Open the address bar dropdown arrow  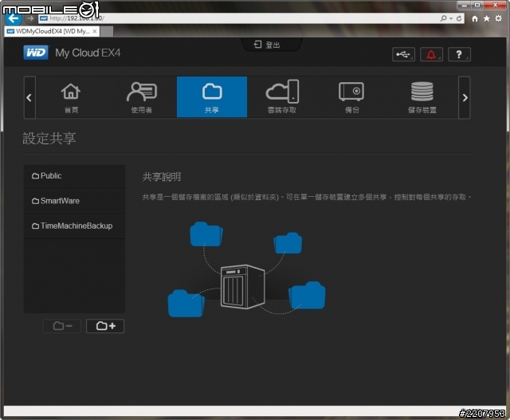451,18
